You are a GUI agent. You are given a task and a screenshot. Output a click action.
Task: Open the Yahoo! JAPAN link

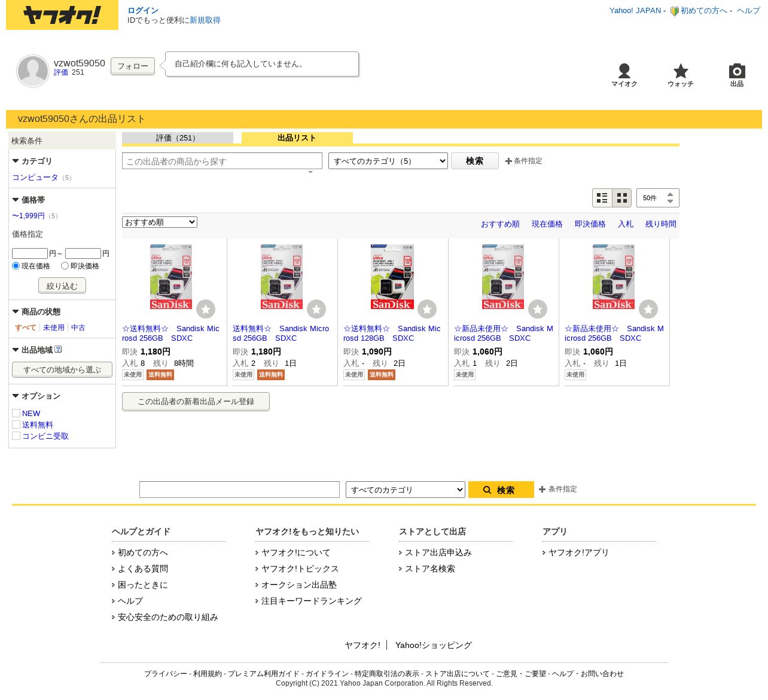(635, 11)
